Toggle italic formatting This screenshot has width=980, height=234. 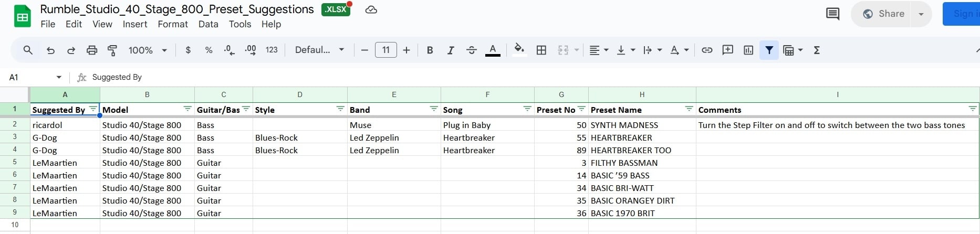(x=450, y=50)
